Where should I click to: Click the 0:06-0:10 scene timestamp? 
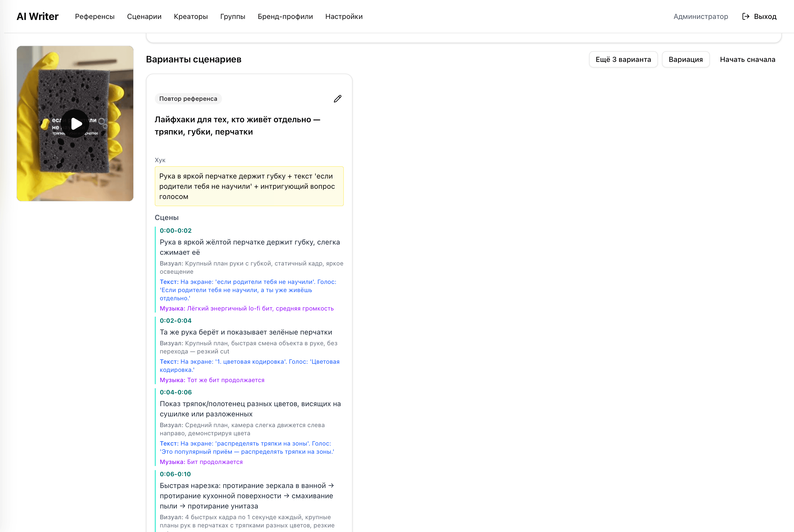point(175,474)
